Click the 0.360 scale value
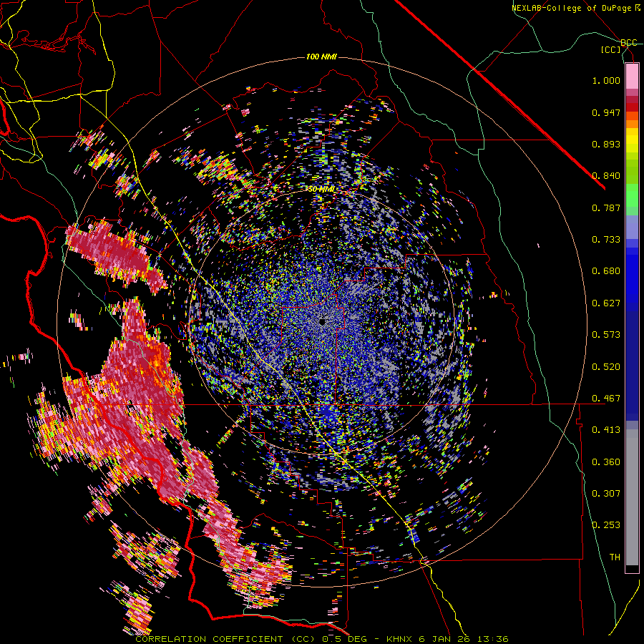644x644 pixels. pyautogui.click(x=606, y=462)
